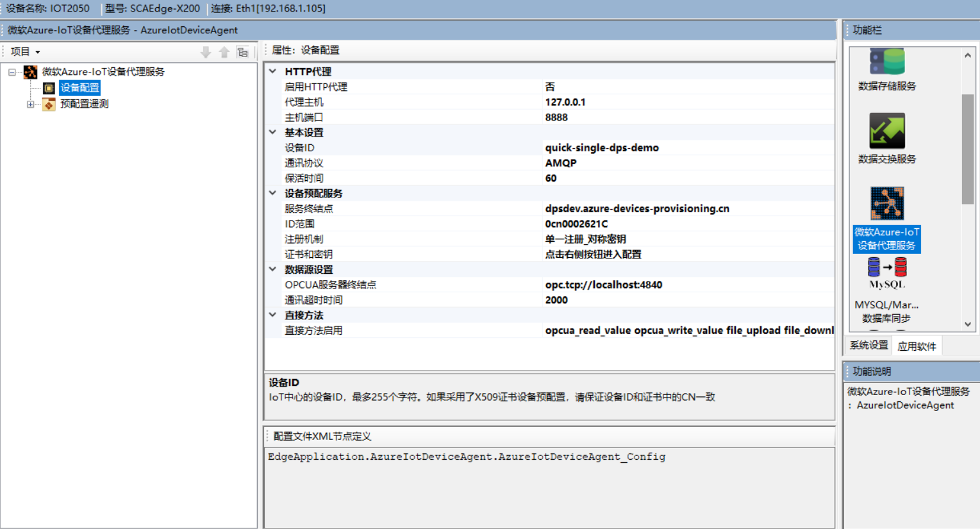Select the 直接方法启用 property label
Screen dimensions: 980x529
tap(313, 330)
